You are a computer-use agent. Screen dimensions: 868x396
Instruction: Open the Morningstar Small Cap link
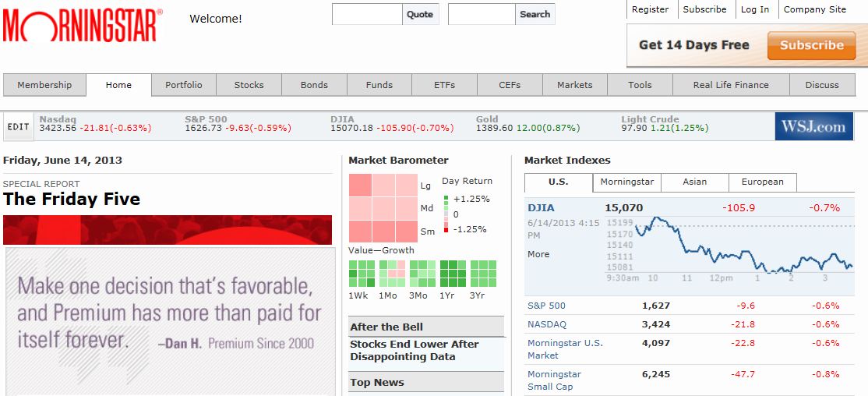pos(554,380)
